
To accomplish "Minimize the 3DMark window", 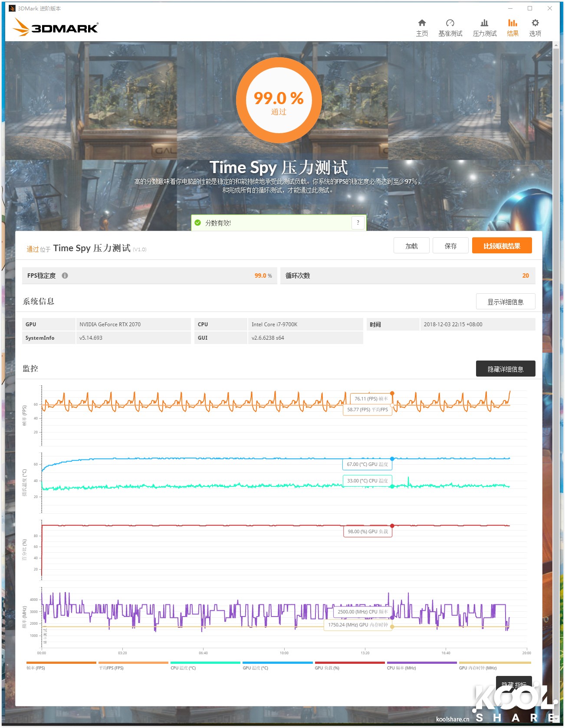I will tap(510, 8).
